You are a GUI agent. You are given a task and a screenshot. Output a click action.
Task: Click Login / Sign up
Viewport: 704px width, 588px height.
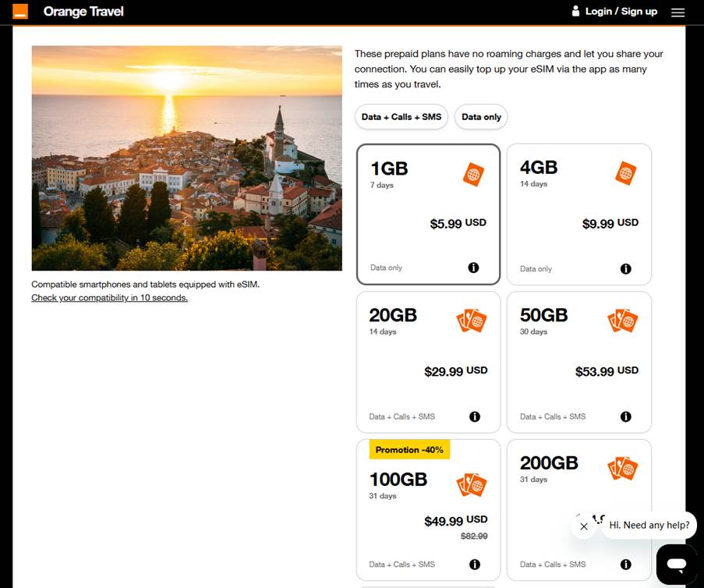(x=621, y=12)
